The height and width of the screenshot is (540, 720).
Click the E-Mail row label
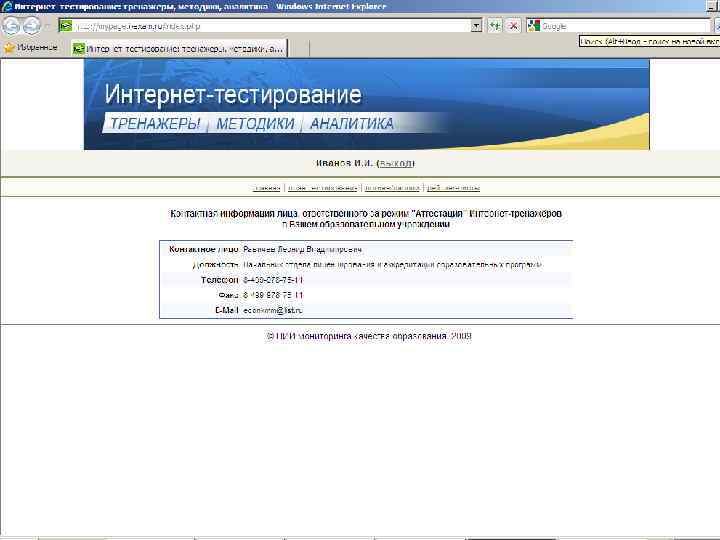[227, 310]
